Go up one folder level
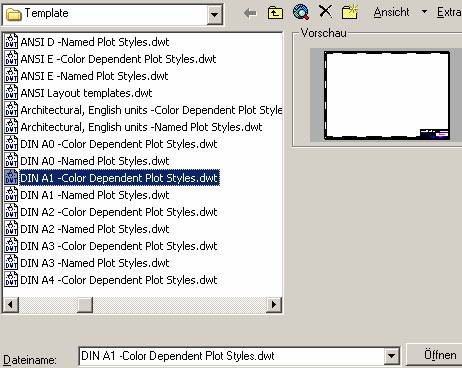462x368 pixels. [275, 13]
